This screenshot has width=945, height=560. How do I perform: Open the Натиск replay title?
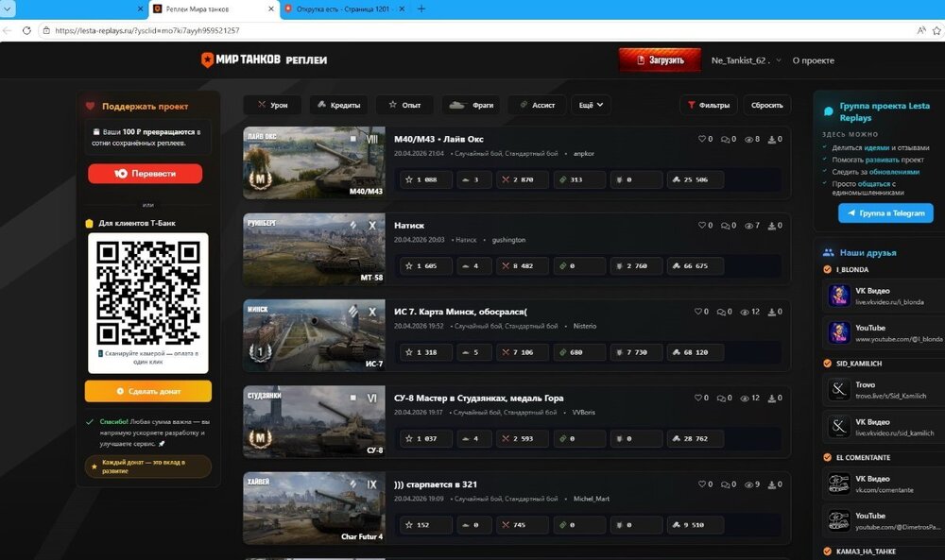click(409, 225)
